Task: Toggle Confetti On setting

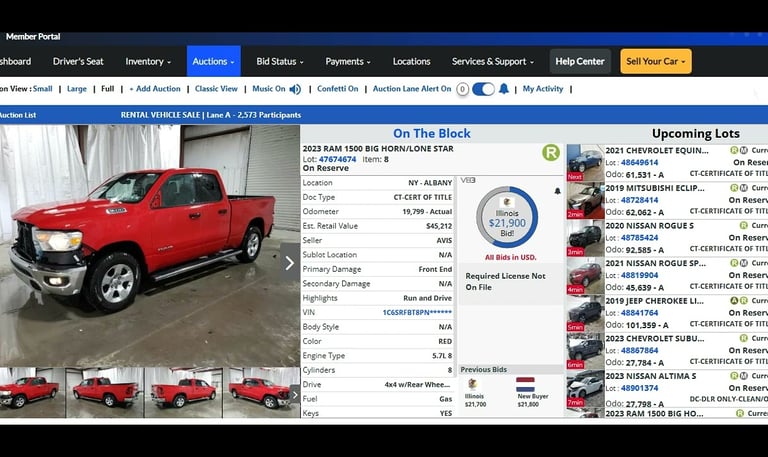Action: (x=337, y=89)
